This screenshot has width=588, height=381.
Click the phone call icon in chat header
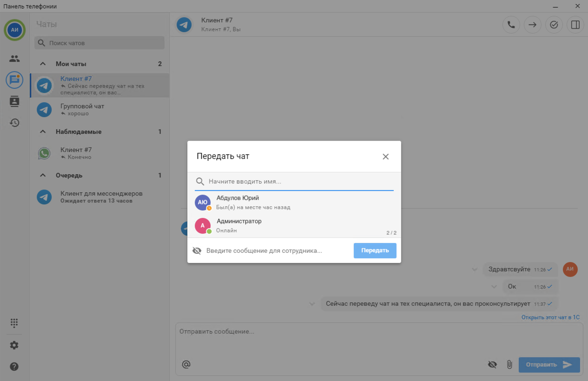click(x=511, y=25)
